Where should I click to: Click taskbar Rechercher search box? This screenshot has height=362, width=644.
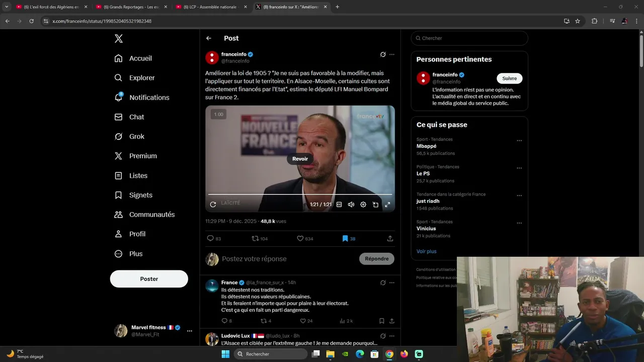(271, 354)
